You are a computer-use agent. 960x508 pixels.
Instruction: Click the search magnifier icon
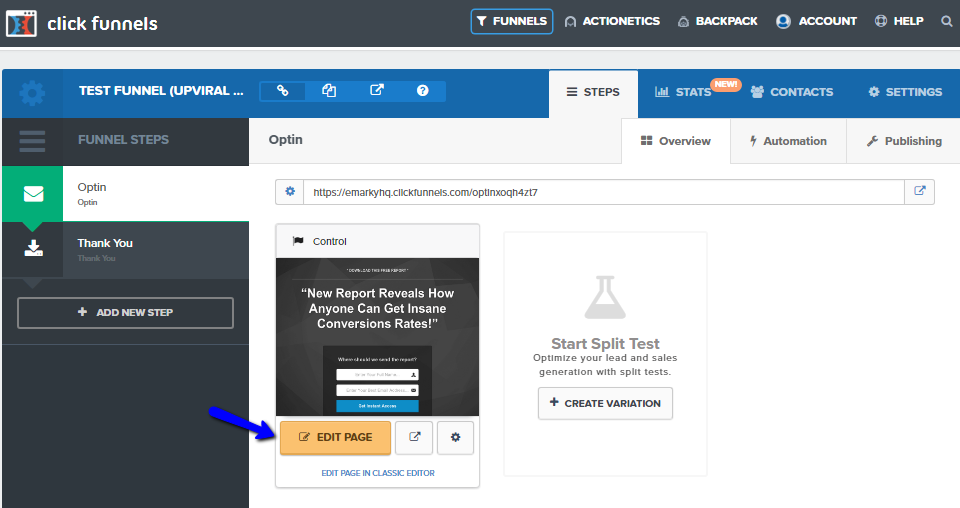(947, 21)
